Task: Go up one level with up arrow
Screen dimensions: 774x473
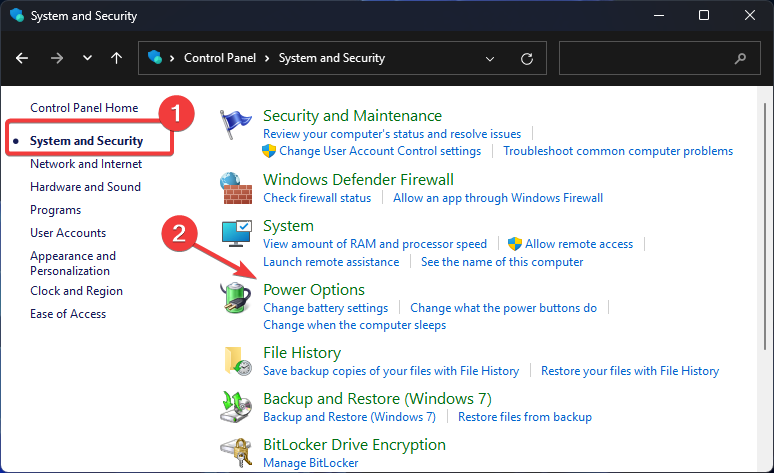Action: [x=116, y=58]
